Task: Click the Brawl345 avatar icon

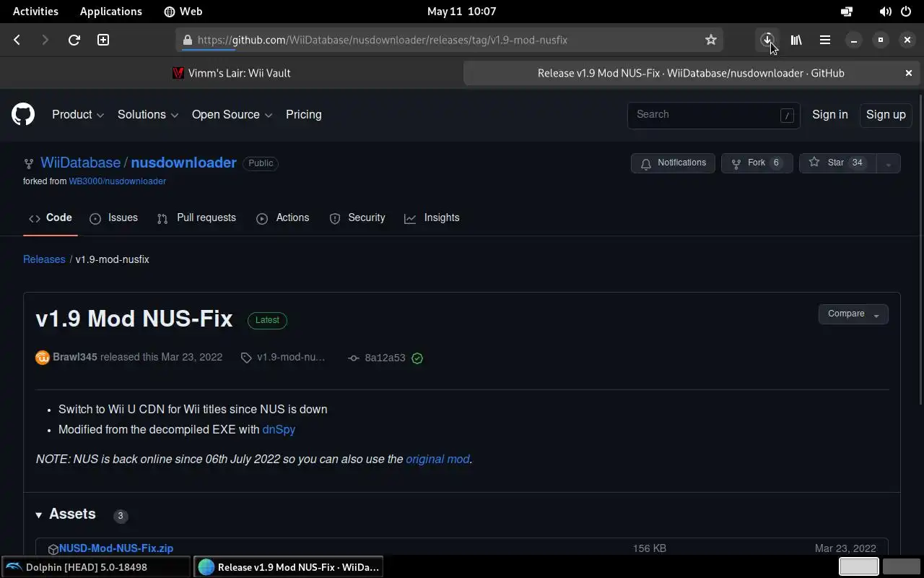Action: 43,358
